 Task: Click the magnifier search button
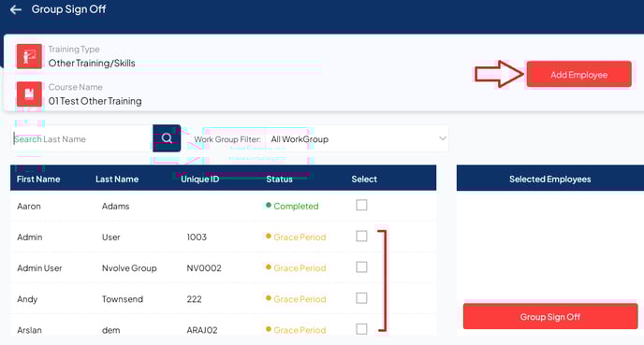(167, 138)
